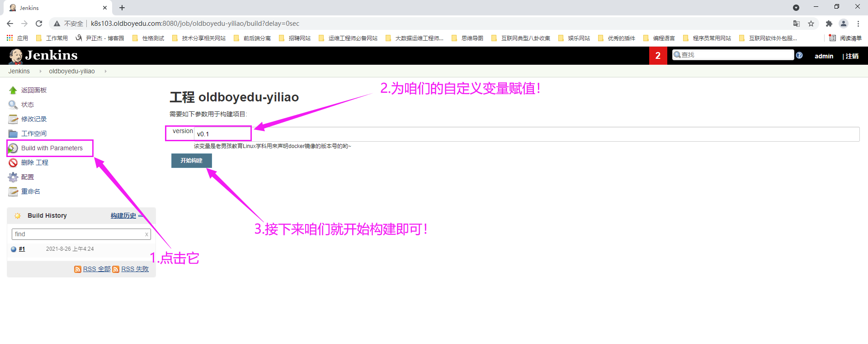Click the magnifier 状态 icon in sidebar

click(x=13, y=105)
